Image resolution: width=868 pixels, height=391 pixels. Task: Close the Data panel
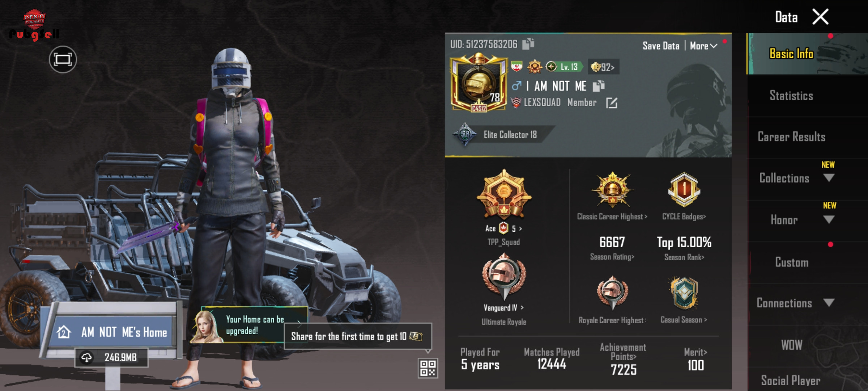click(820, 17)
